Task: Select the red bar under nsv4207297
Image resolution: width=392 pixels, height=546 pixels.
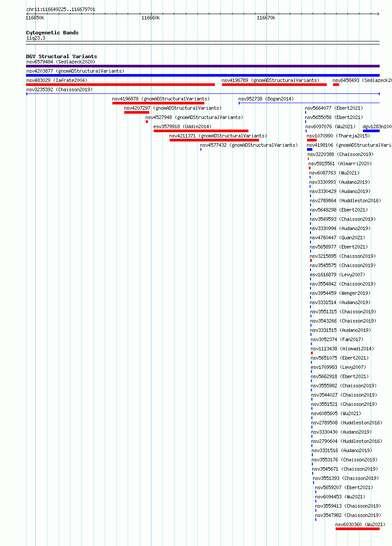Action: click(137, 112)
